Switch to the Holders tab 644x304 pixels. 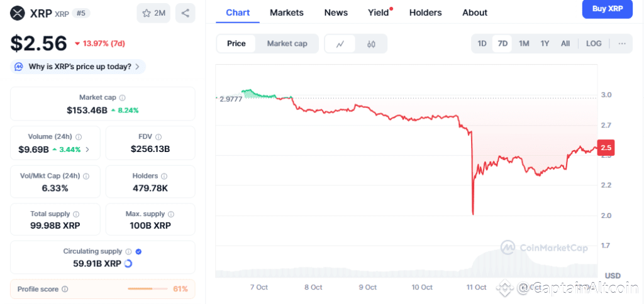pyautogui.click(x=425, y=13)
